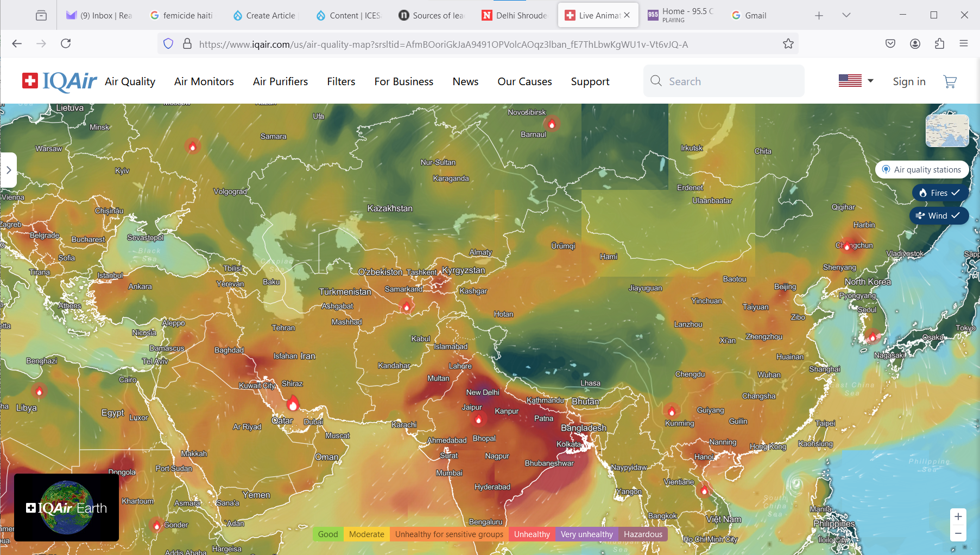Zoom out on the map

point(958,534)
